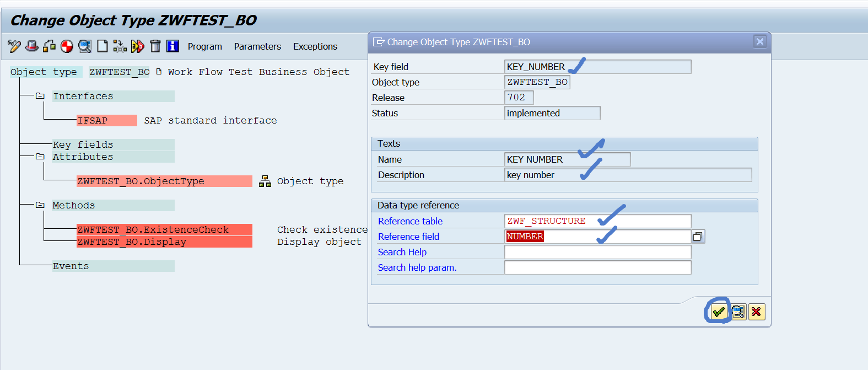Click the empty Search Help input
The height and width of the screenshot is (370, 868).
click(x=597, y=252)
